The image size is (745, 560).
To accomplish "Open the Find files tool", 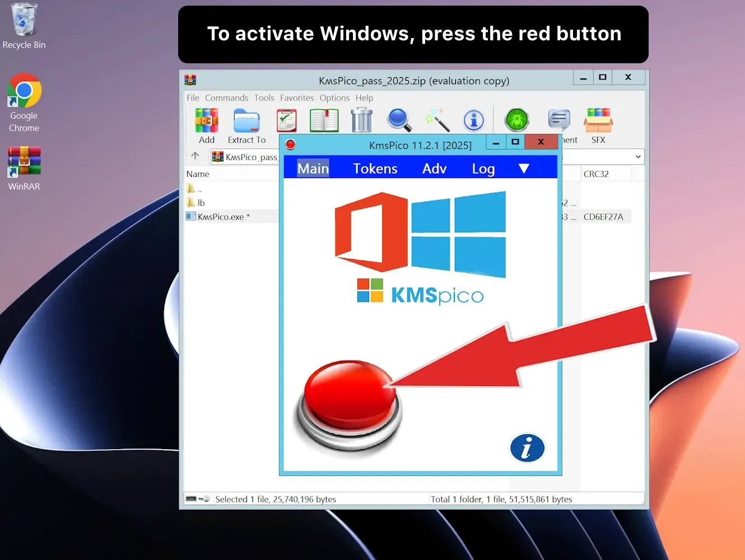I will (x=399, y=120).
